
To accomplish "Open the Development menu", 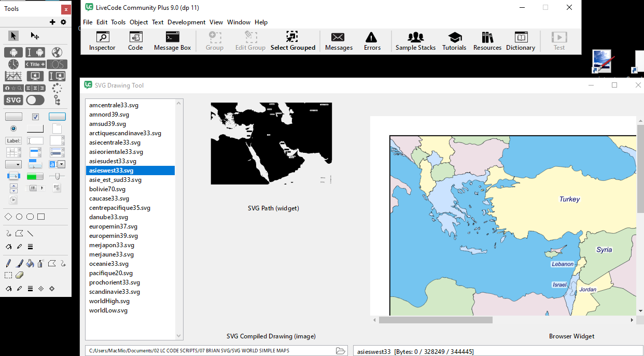I will coord(186,22).
